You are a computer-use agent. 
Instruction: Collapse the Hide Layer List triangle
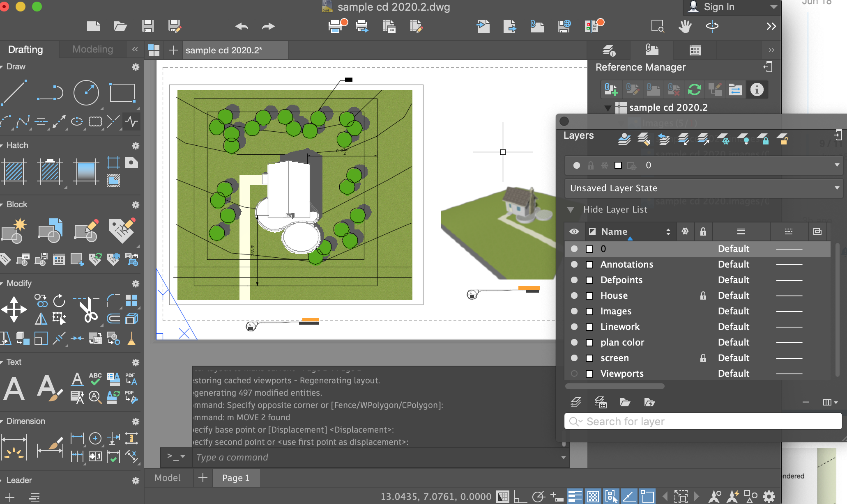point(571,210)
